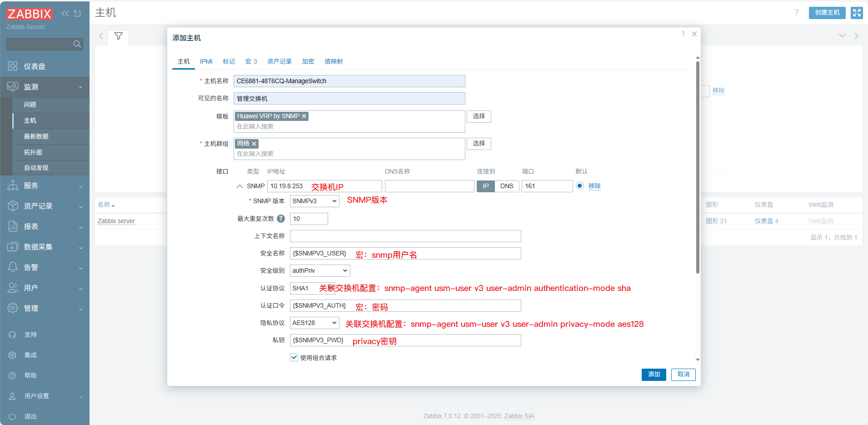Switch the connect-to toggle to DNS
Viewport: 868px width, 425px height.
pyautogui.click(x=507, y=186)
